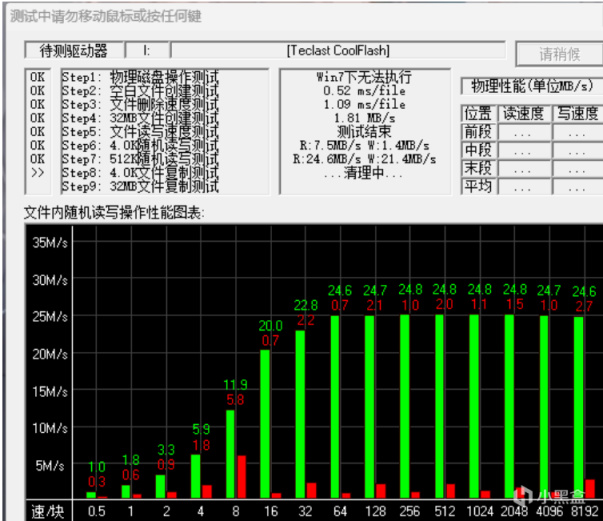Click the [Teclast CoolFlash] device name field
The image size is (603, 521).
(x=338, y=50)
